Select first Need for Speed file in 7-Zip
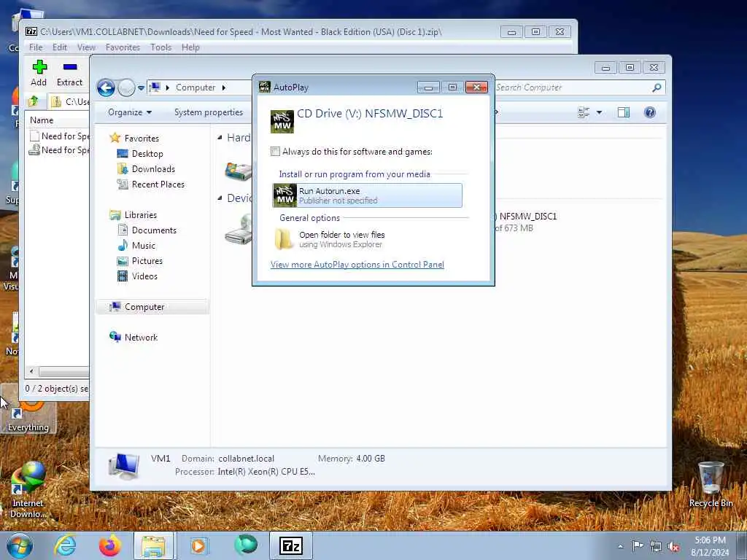 click(x=60, y=136)
